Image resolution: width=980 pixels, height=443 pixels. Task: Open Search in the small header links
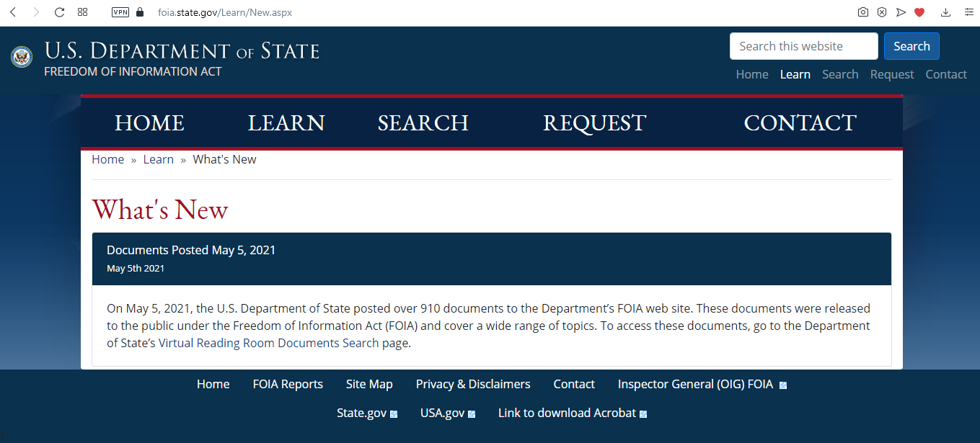pyautogui.click(x=840, y=74)
